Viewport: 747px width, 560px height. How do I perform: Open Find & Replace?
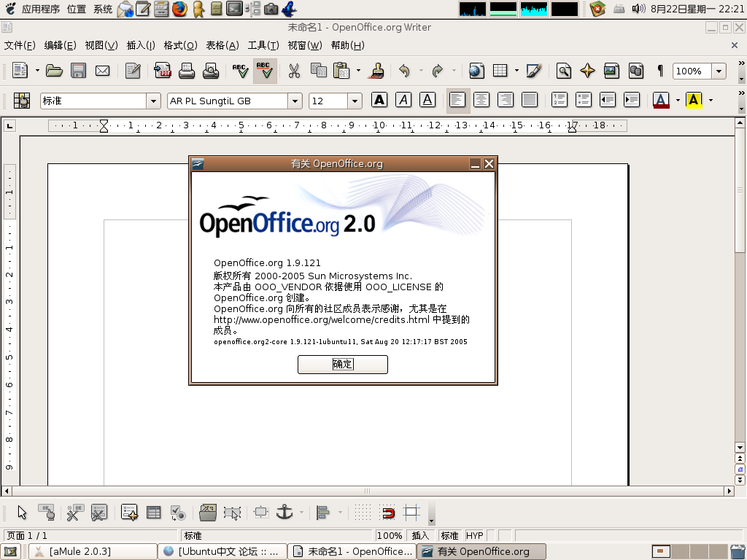(564, 71)
